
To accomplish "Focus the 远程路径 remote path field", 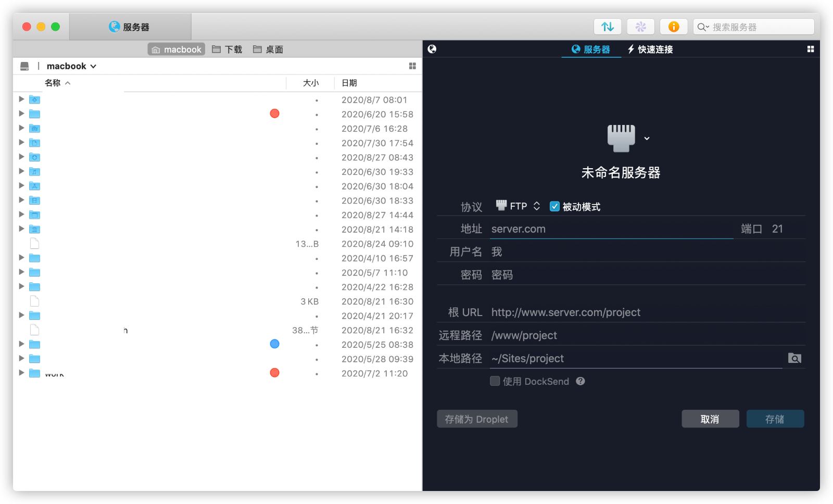I will point(647,335).
